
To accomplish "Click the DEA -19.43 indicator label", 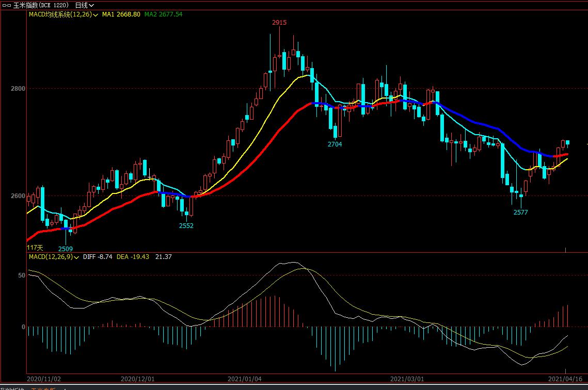I will (x=133, y=257).
